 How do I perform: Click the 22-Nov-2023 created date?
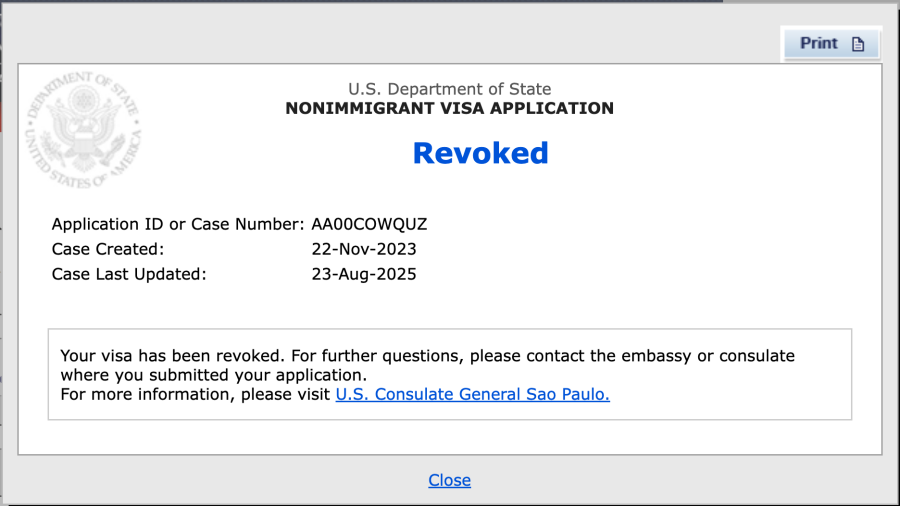coord(364,249)
